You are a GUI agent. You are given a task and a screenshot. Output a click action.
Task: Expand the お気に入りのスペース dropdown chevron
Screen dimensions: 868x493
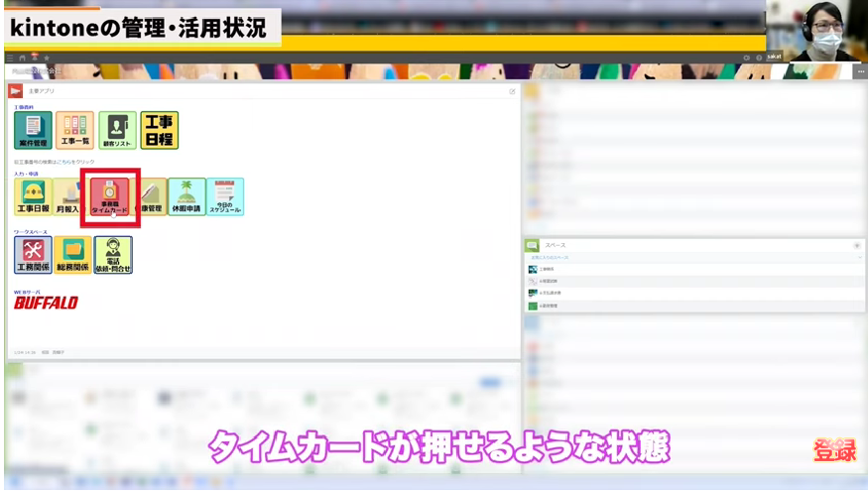860,257
